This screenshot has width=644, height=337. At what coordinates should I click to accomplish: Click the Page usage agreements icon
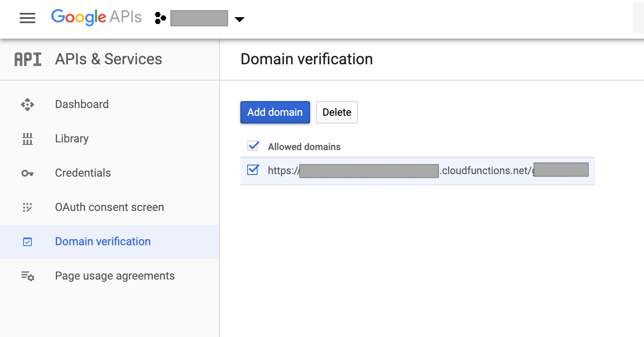pos(27,276)
